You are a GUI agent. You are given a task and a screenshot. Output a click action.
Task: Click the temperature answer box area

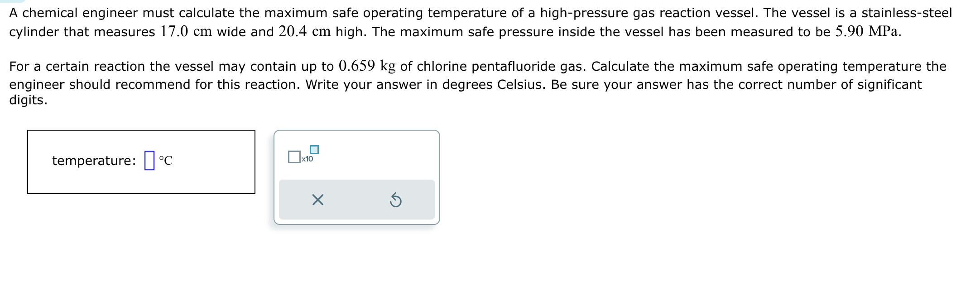tap(141, 160)
